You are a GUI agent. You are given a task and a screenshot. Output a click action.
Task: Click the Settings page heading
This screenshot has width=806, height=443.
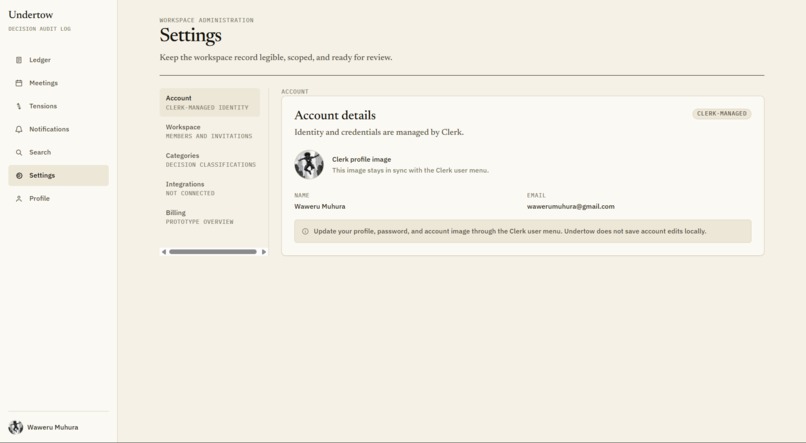[x=191, y=35]
